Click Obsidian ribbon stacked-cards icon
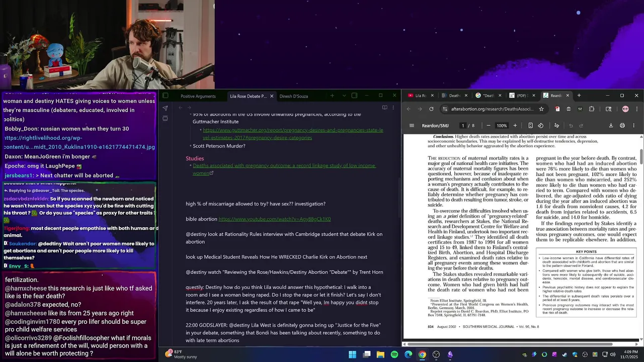The image size is (644, 362). 165,119
